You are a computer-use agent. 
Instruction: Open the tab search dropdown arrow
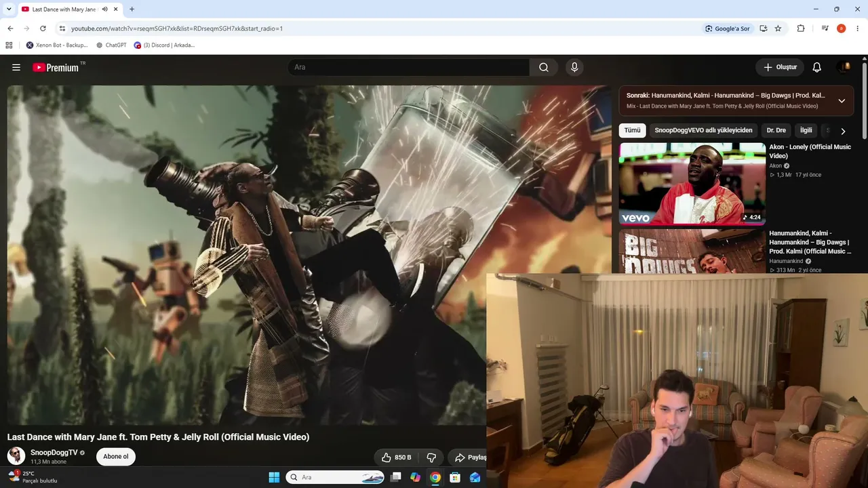coord(8,9)
